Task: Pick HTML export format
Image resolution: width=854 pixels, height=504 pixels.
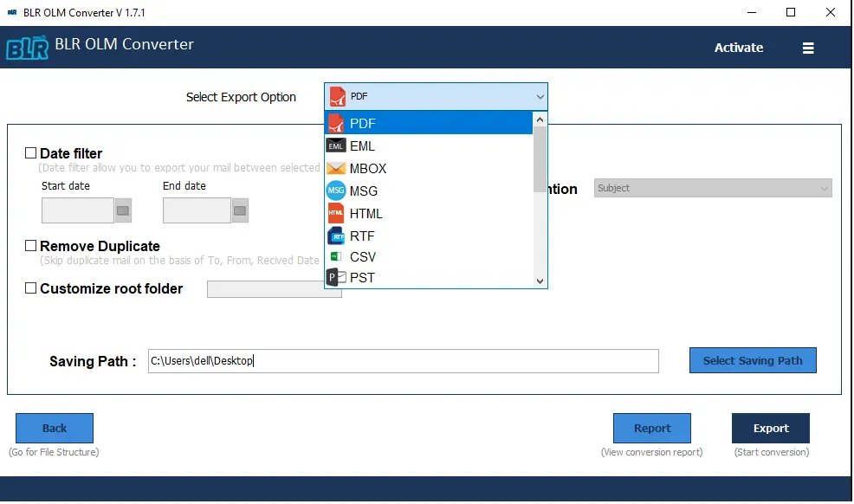Action: (429, 213)
